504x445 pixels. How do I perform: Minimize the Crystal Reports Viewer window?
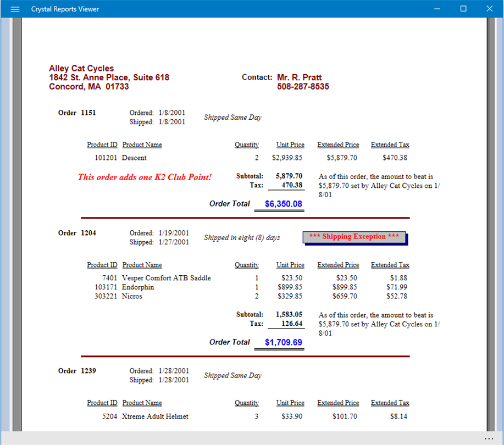click(x=437, y=9)
